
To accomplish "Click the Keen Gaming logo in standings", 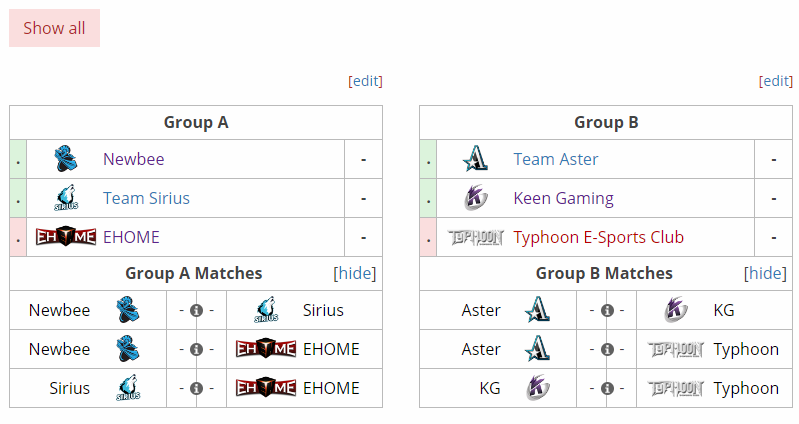I will pyautogui.click(x=475, y=198).
